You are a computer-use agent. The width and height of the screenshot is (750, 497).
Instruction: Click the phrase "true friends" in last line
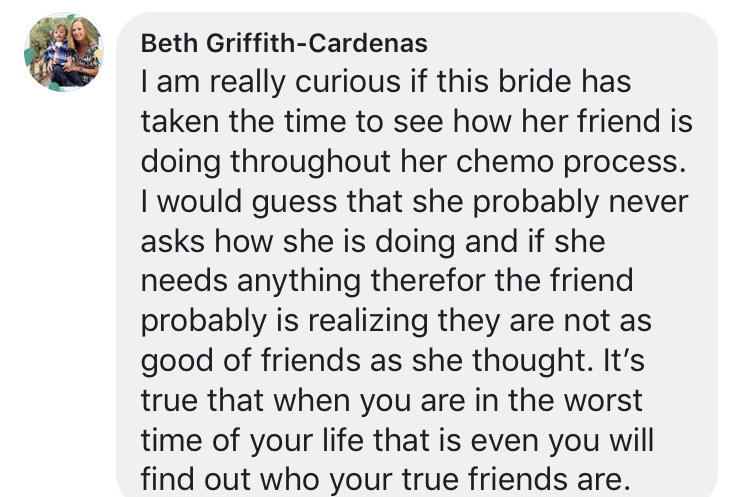pos(485,480)
